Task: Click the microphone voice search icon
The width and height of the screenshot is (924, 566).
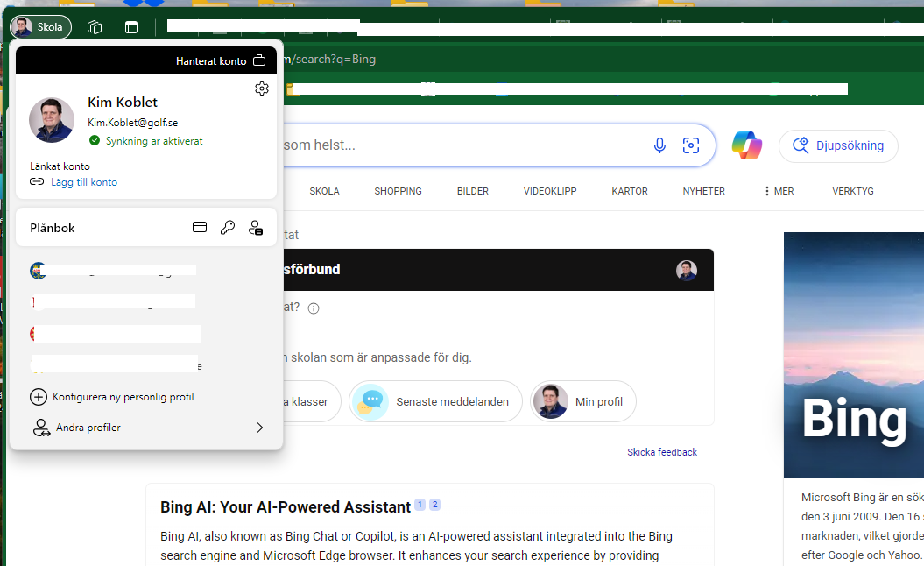Action: click(x=660, y=145)
